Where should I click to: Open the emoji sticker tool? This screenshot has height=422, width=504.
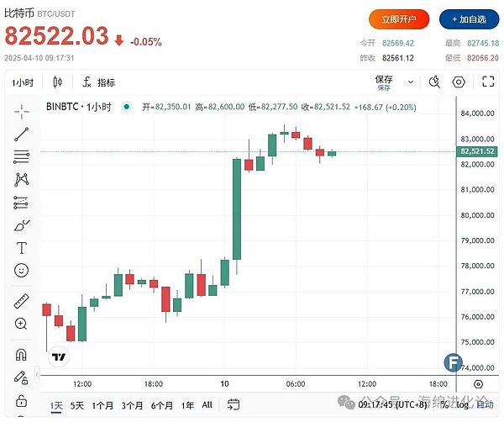pyautogui.click(x=22, y=271)
